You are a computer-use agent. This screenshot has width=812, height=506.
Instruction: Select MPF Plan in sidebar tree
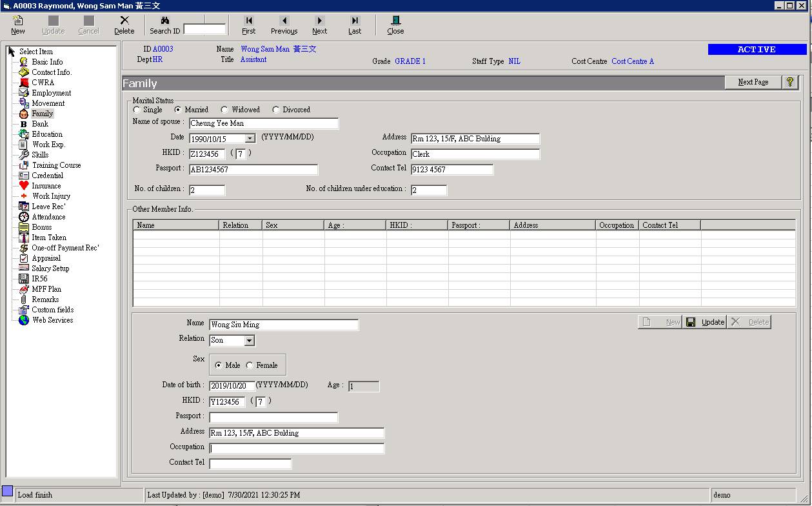(46, 289)
